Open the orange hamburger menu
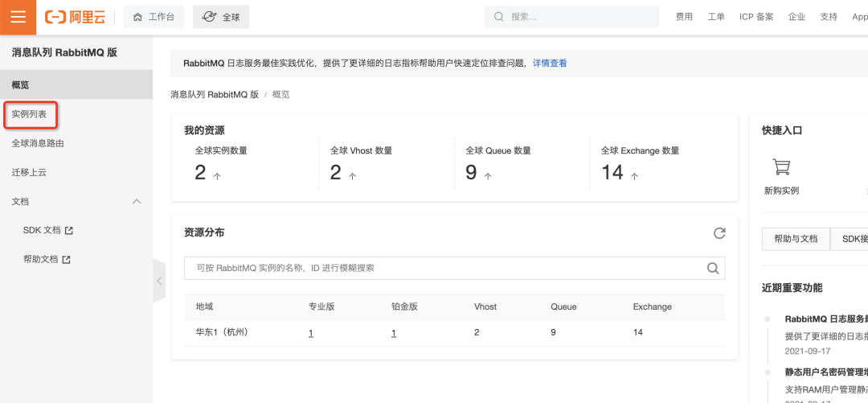 click(x=18, y=17)
